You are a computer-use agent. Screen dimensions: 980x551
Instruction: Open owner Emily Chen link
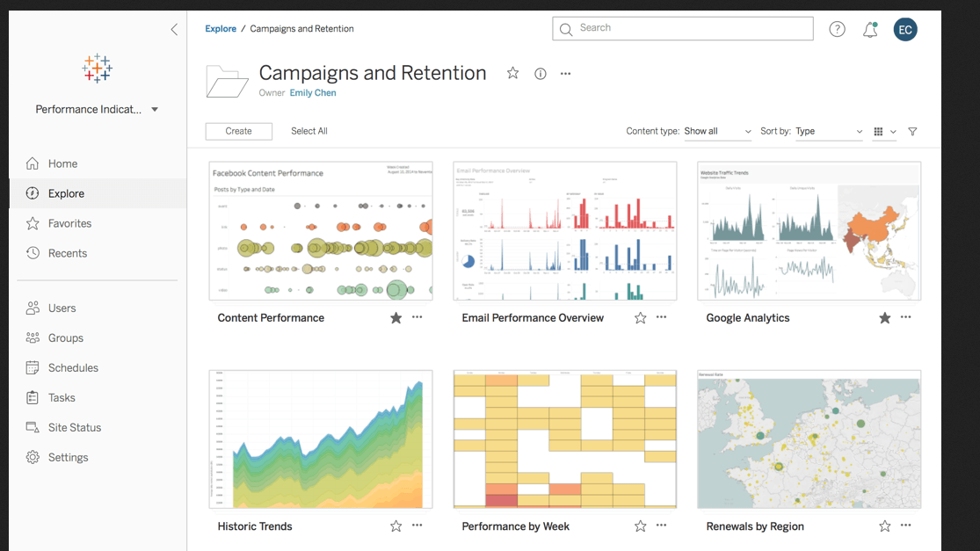click(313, 93)
